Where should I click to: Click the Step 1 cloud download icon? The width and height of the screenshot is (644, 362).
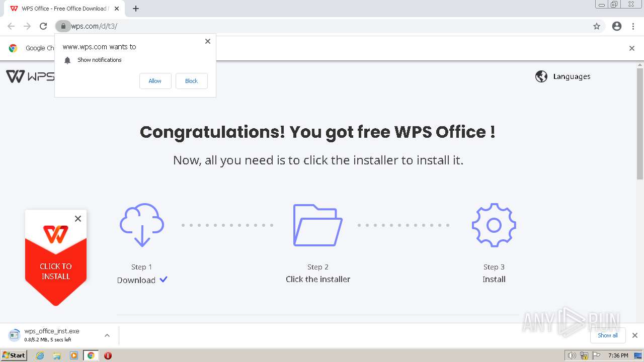(142, 225)
